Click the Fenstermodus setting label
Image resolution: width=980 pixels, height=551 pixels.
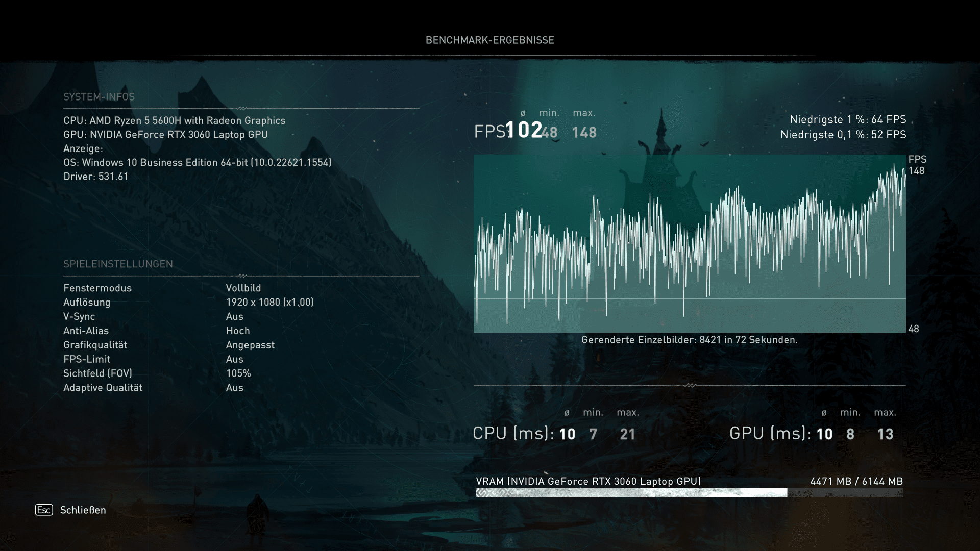pyautogui.click(x=97, y=288)
